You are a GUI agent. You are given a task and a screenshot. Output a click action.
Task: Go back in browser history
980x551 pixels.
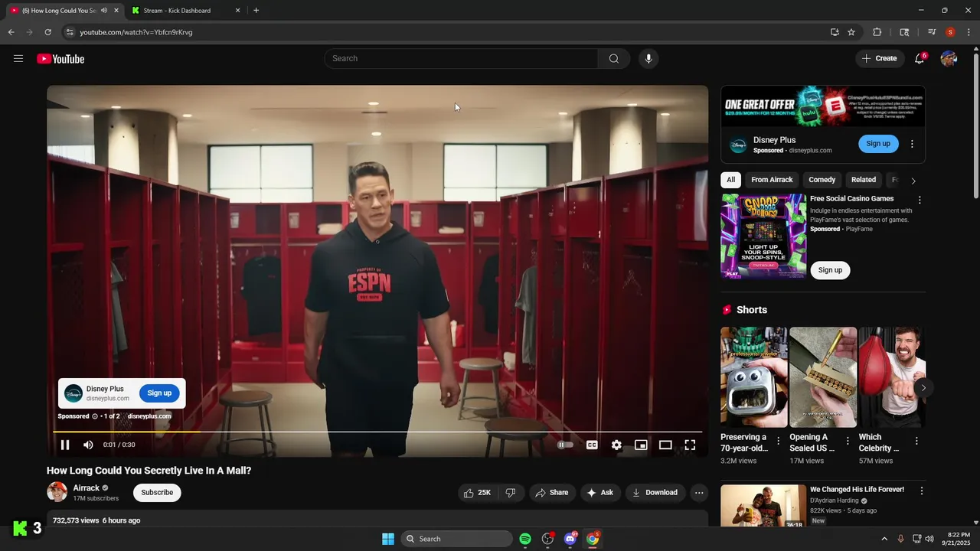pos(11,32)
